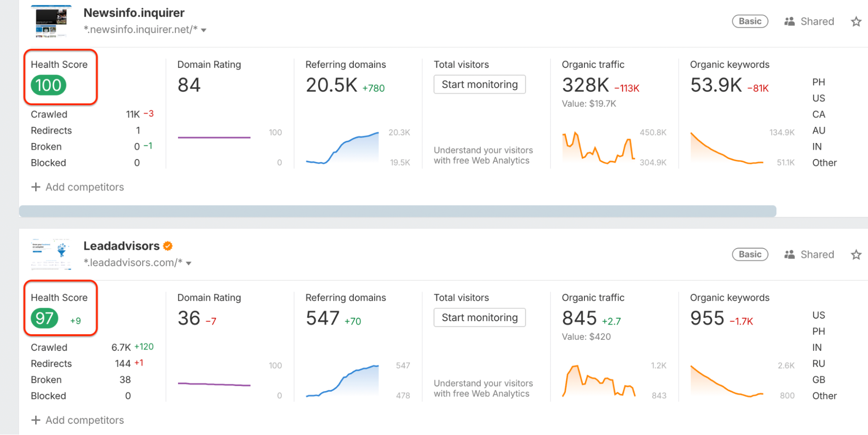Open the Health Score 100 badge
The height and width of the screenshot is (435, 868).
pyautogui.click(x=49, y=85)
